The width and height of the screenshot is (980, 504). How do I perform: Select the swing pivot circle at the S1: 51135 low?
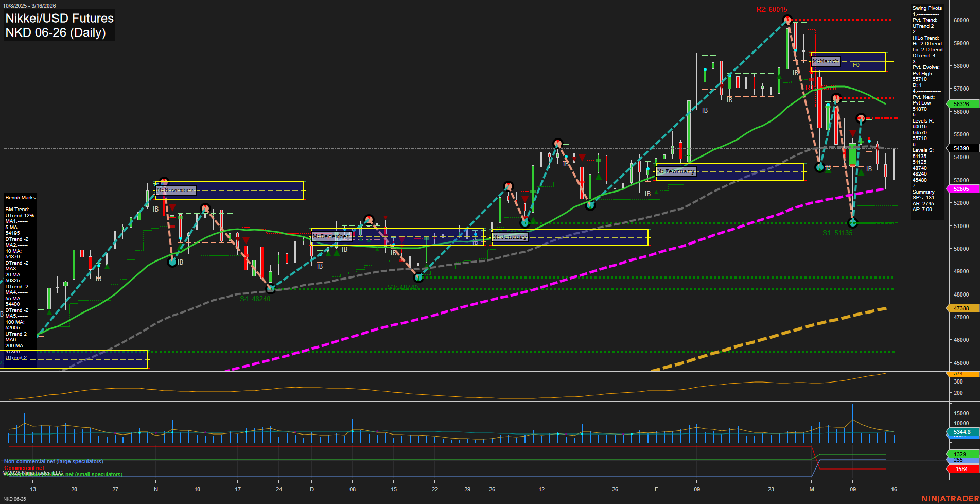pos(853,223)
